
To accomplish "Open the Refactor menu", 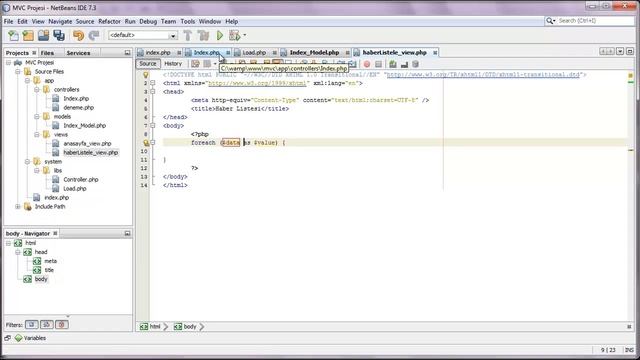I will (x=109, y=21).
